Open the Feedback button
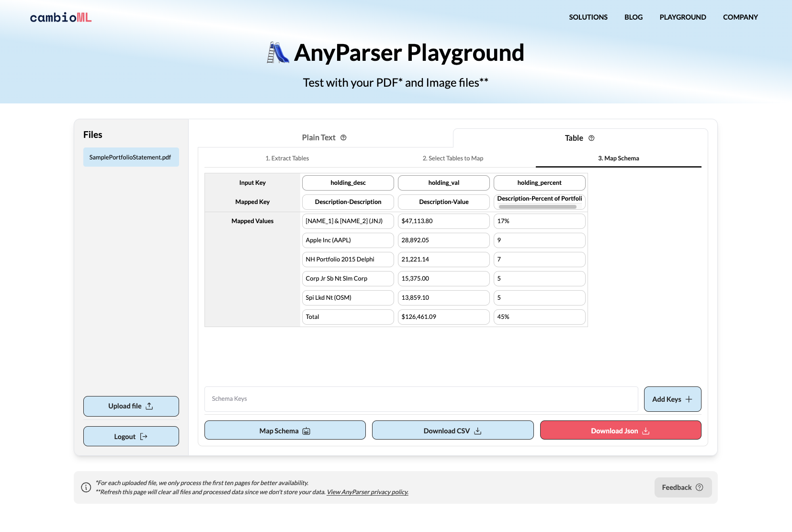792x532 pixels. (x=683, y=487)
